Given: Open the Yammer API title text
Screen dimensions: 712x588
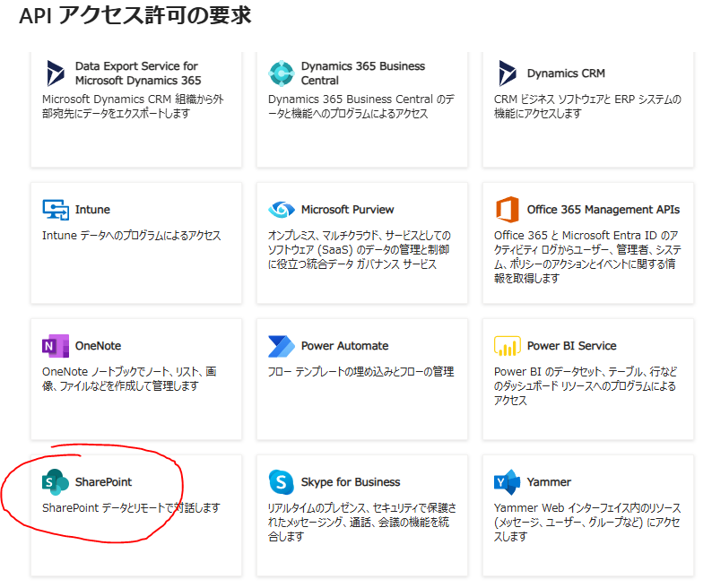Looking at the screenshot, I should pos(549,482).
